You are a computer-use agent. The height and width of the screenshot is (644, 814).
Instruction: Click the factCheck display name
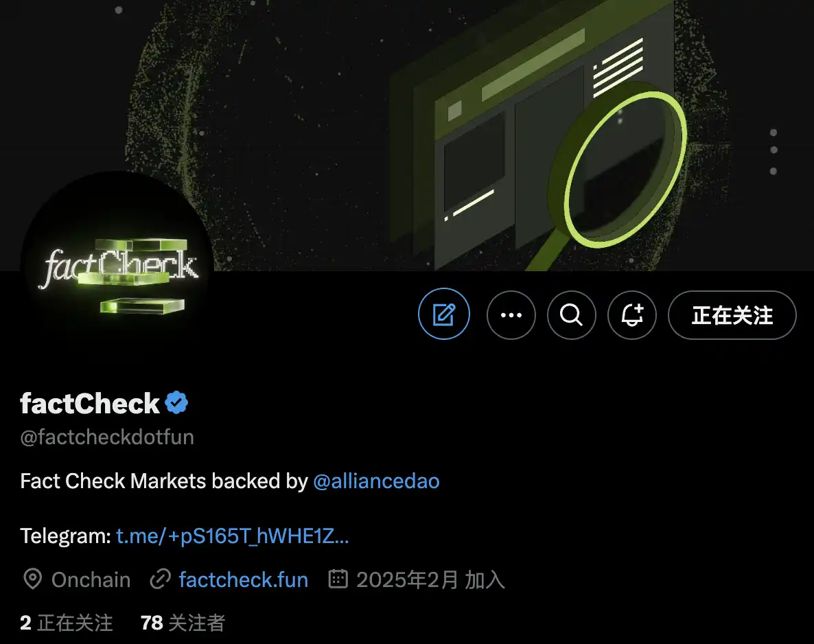90,404
